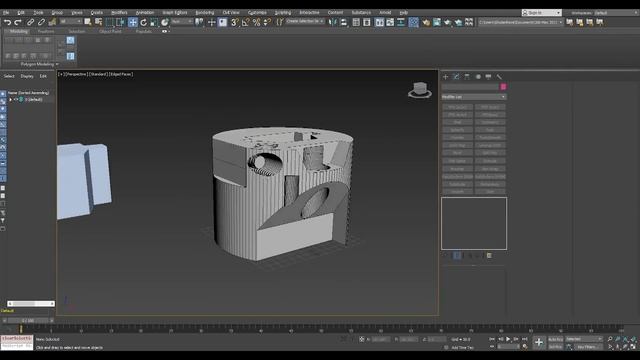Open the project folder path dropdown
This screenshot has height=360, width=640.
[x=520, y=22]
